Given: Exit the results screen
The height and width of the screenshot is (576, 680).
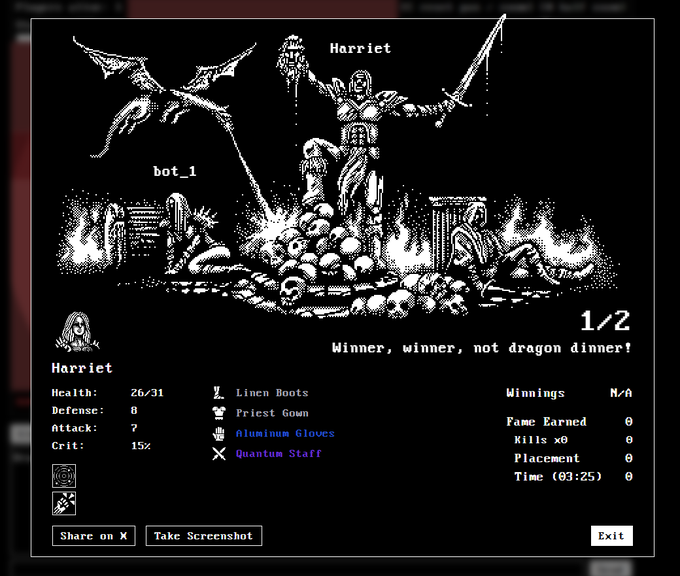Looking at the screenshot, I should click(x=611, y=536).
